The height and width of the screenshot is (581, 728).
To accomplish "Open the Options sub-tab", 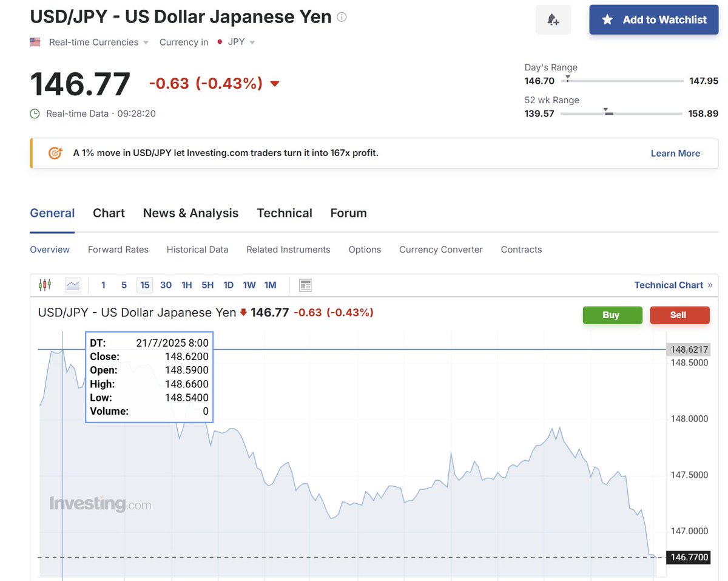I will tap(365, 250).
